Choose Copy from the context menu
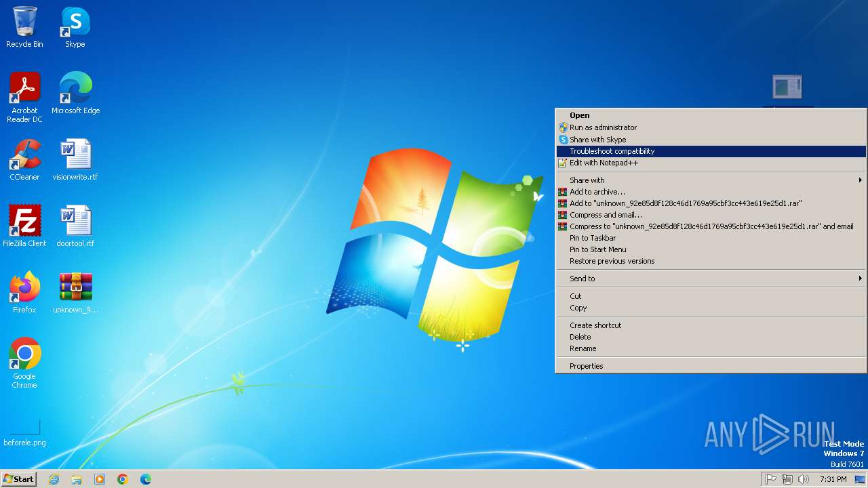Screen dimensions: 868x488 pos(711,308)
